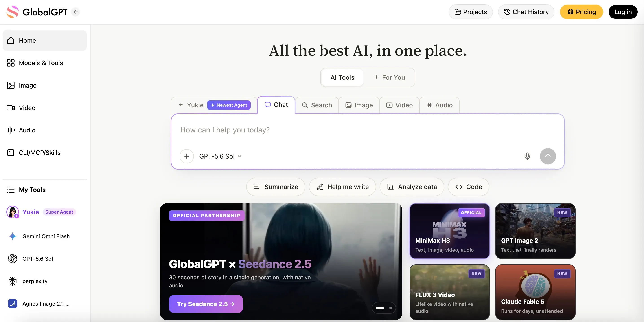Choose the Help me write suggestion
Image resolution: width=644 pixels, height=322 pixels.
tap(342, 187)
